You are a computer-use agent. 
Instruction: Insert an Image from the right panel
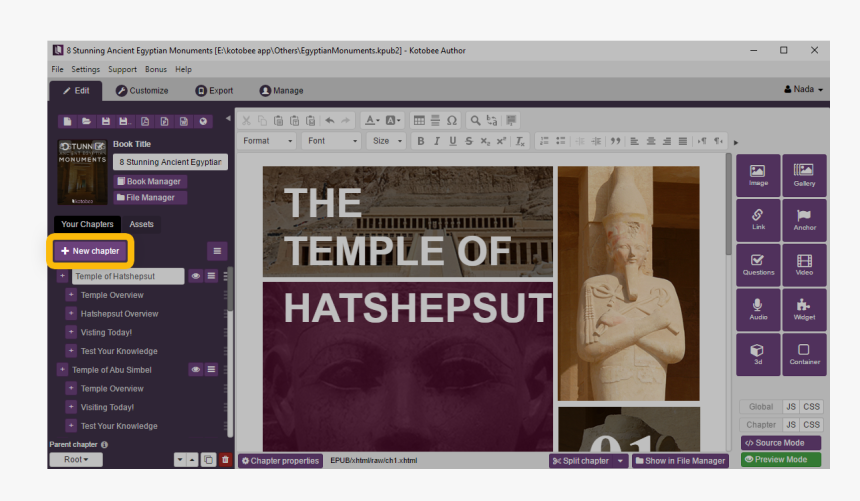tap(758, 176)
